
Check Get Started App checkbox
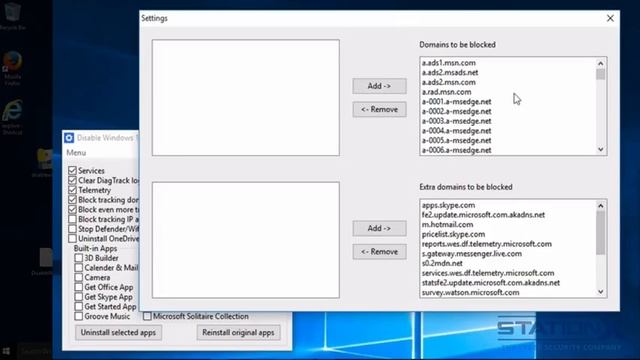click(x=78, y=307)
